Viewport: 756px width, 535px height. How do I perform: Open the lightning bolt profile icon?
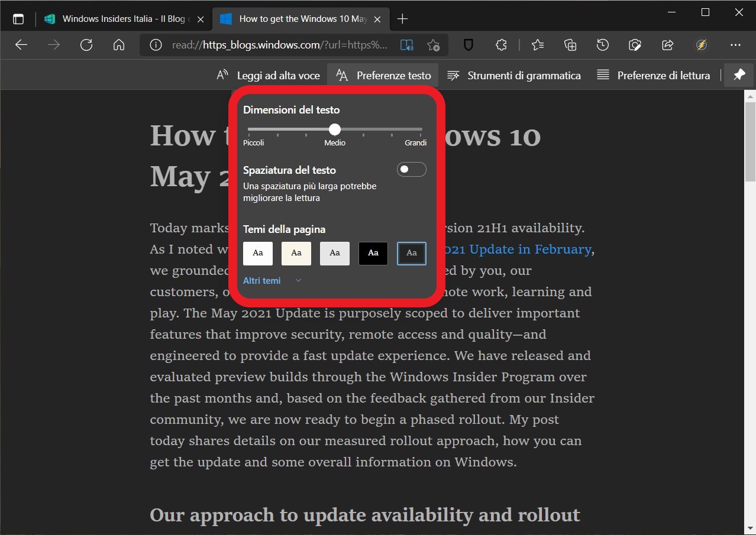coord(702,45)
